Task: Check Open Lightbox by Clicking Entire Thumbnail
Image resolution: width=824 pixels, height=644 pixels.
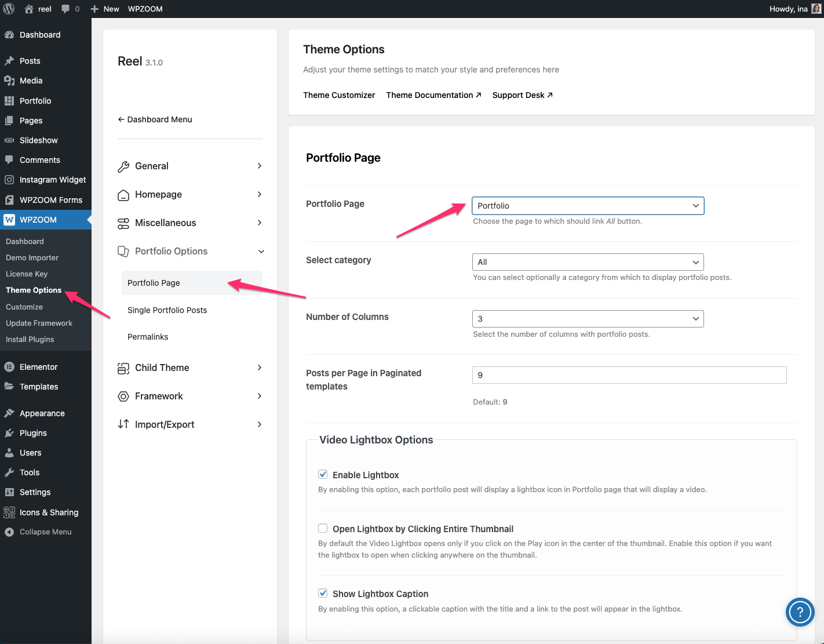Action: point(323,528)
